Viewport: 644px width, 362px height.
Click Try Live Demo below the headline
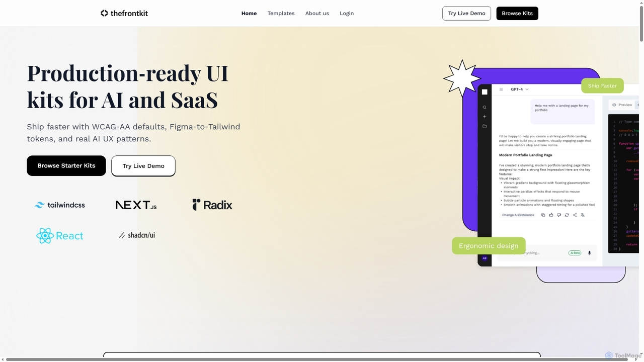click(143, 166)
